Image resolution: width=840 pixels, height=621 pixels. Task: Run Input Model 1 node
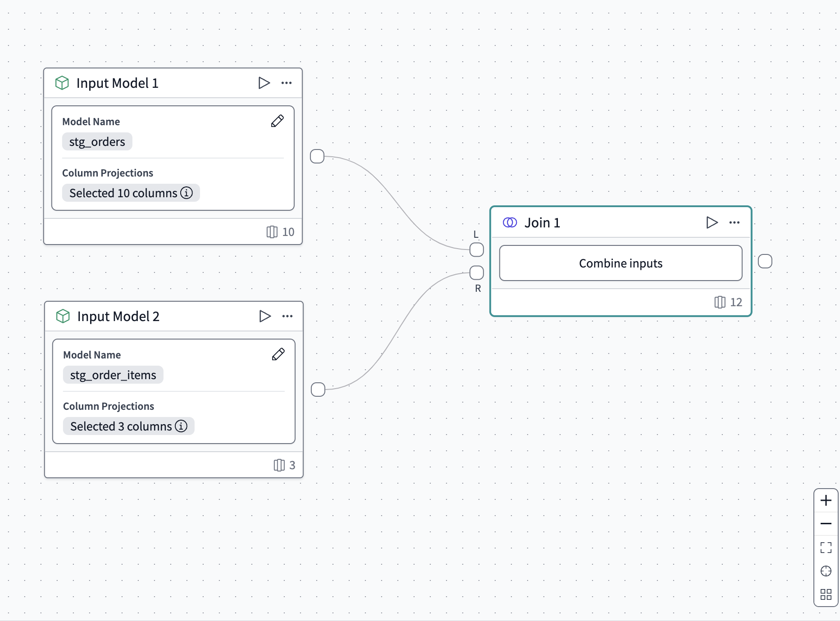pyautogui.click(x=264, y=83)
